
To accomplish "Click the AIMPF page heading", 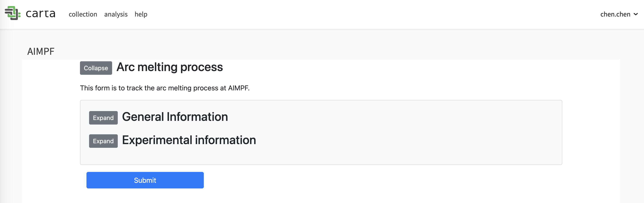I will point(41,52).
